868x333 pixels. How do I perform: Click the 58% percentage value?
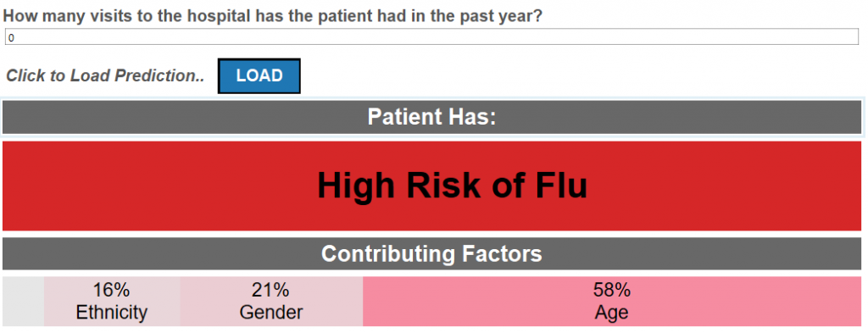[x=612, y=290]
